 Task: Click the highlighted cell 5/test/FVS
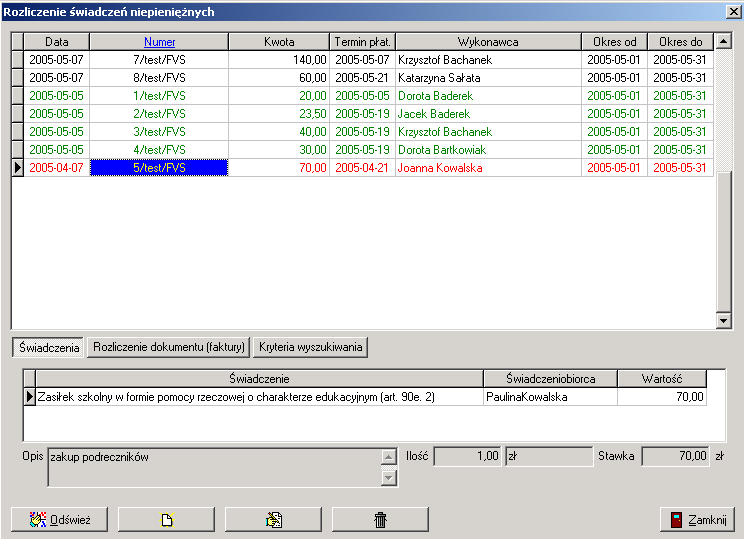(x=159, y=168)
